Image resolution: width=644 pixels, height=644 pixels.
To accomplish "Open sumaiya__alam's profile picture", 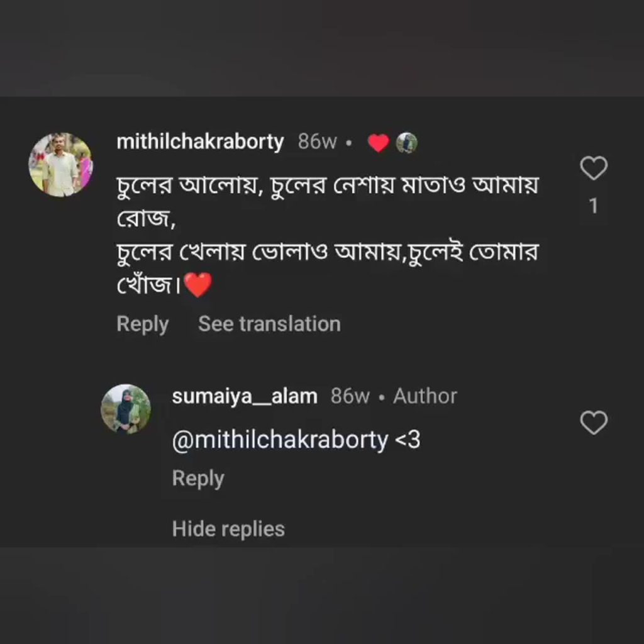I will 126,409.
